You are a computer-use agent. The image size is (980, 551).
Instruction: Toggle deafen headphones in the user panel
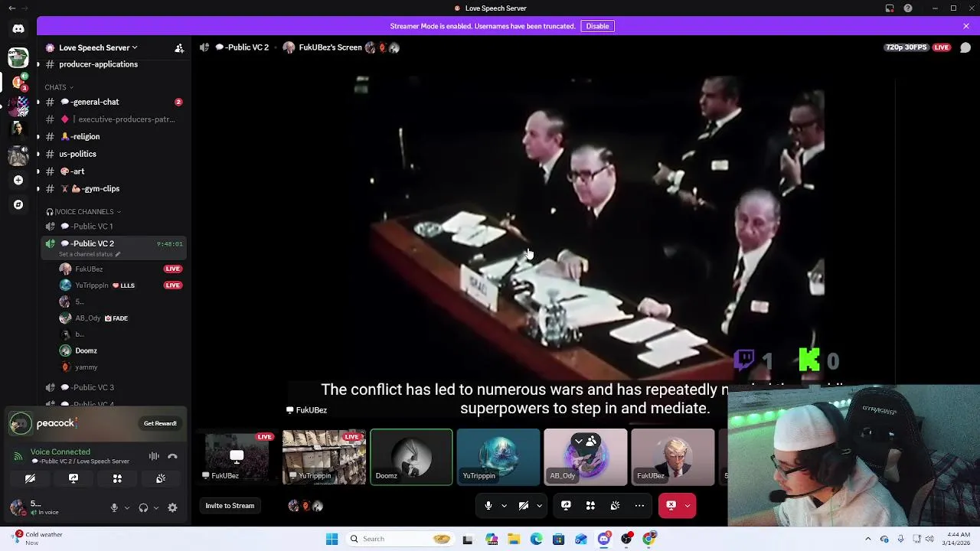pyautogui.click(x=143, y=507)
